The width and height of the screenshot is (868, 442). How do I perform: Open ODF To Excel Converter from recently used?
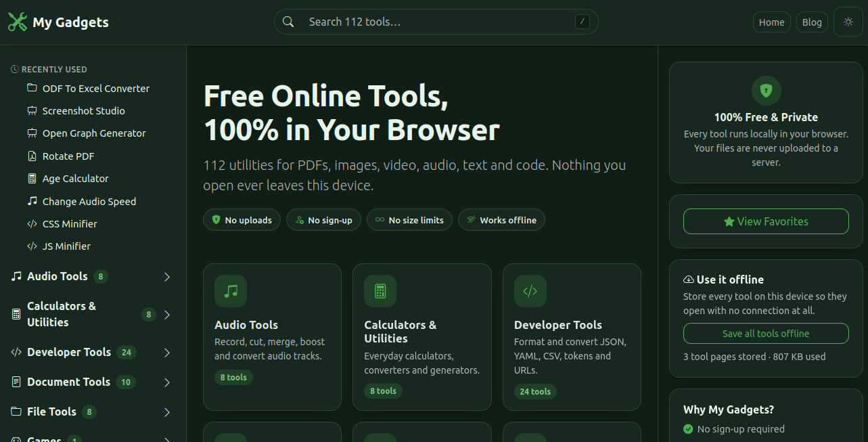(96, 88)
